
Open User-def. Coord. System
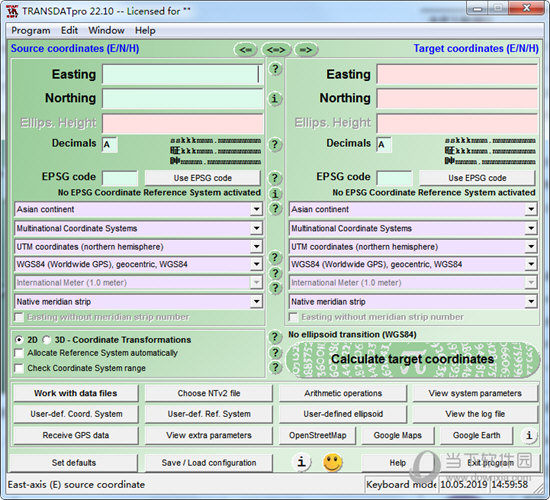[x=76, y=414]
